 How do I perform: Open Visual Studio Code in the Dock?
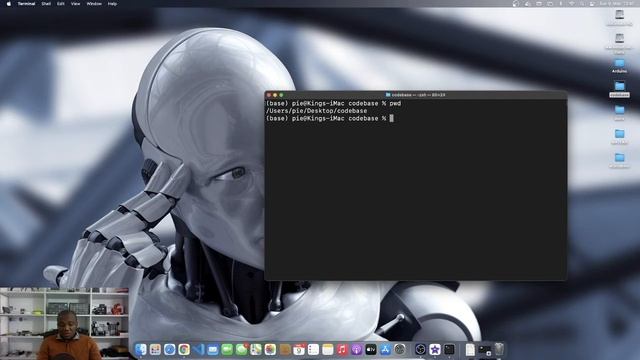[198, 349]
